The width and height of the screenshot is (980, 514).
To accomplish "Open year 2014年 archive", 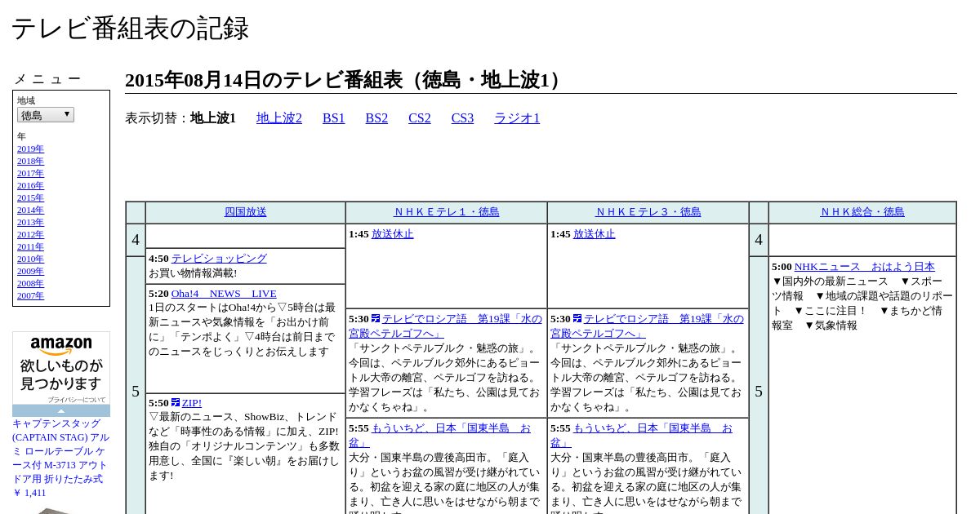I will tap(31, 210).
